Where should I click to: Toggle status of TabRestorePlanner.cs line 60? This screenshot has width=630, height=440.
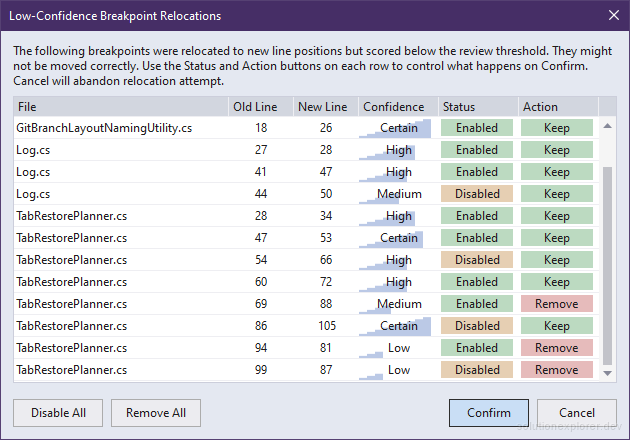[x=477, y=282]
